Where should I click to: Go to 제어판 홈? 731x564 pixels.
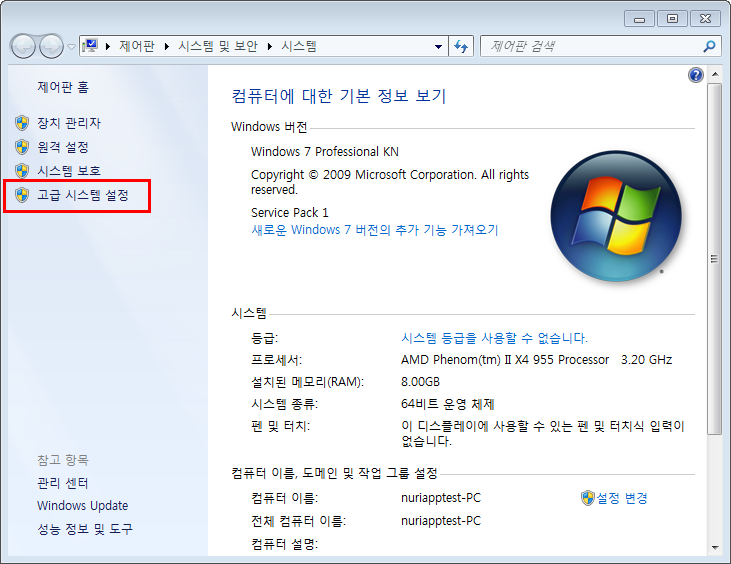coord(63,87)
